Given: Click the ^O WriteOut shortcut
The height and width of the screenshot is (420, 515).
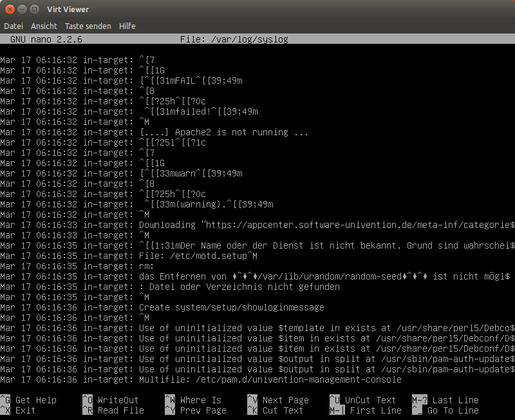Looking at the screenshot, I should pos(110,400).
